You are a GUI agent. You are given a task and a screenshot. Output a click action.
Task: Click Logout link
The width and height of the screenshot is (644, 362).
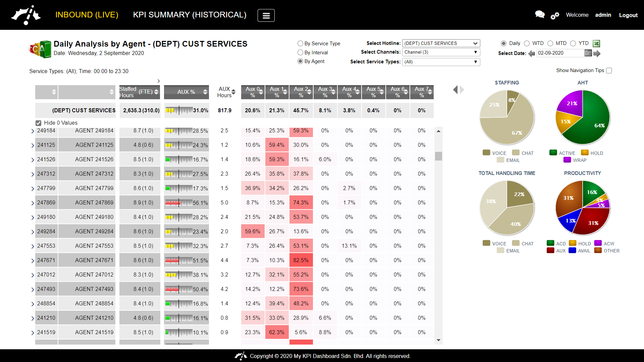(x=628, y=15)
